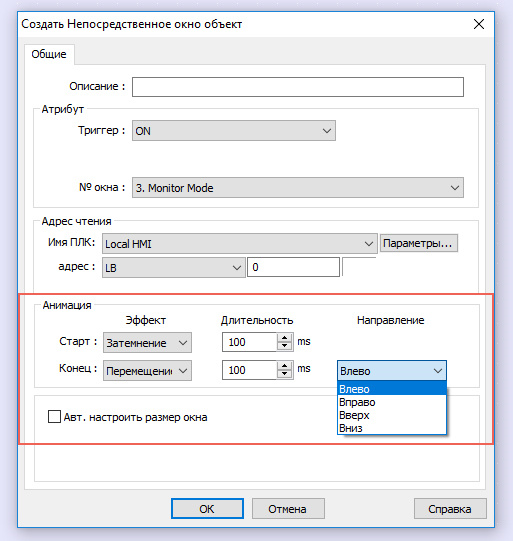Open the Конец effect dropdown Перемещение

147,371
